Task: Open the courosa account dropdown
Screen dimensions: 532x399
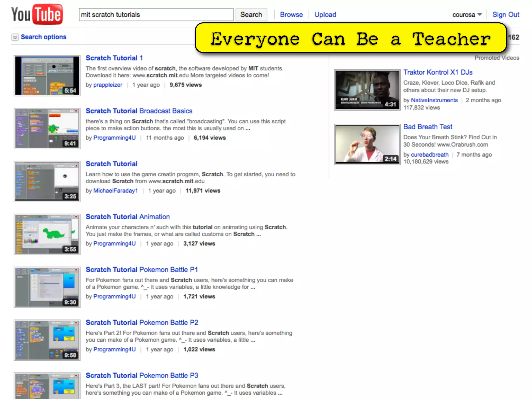Action: 467,15
